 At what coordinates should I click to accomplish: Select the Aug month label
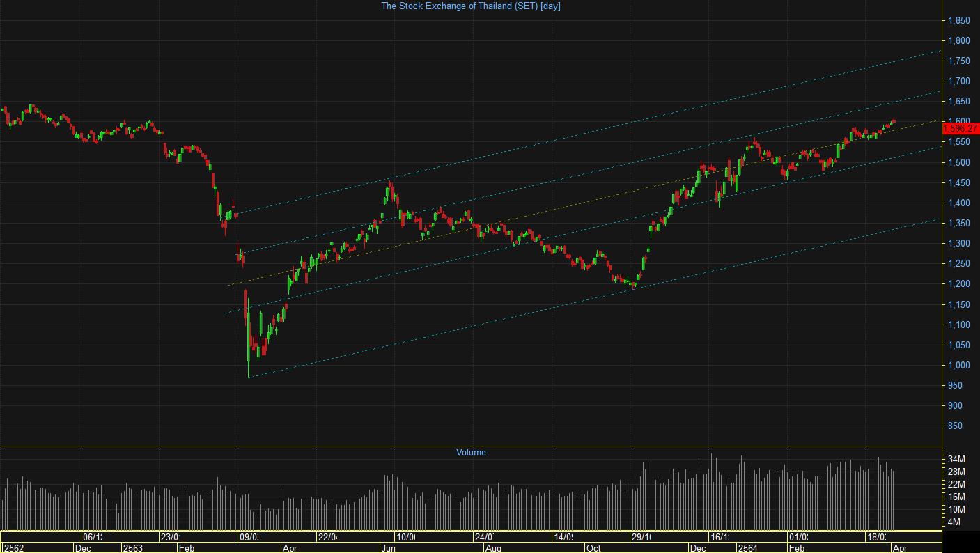pos(492,548)
